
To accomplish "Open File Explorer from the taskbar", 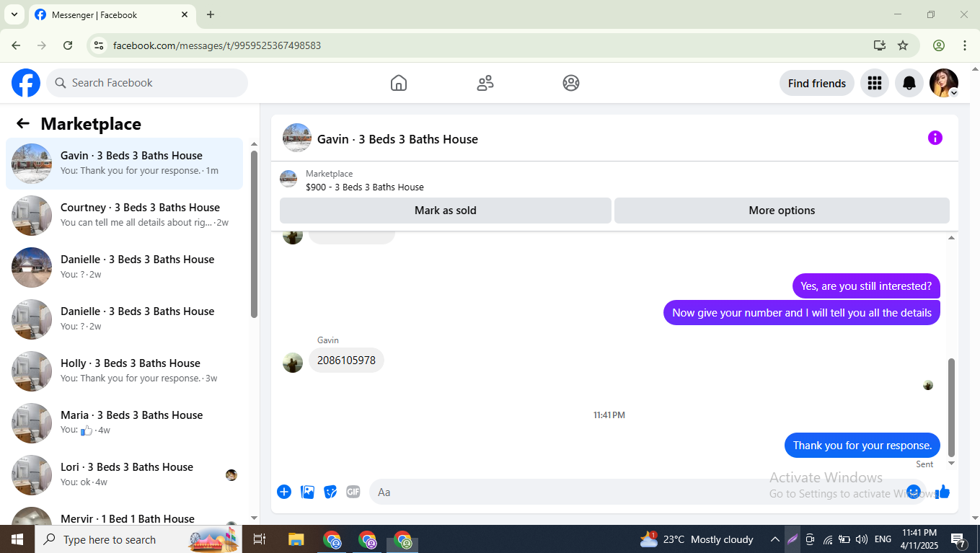I will (296, 539).
